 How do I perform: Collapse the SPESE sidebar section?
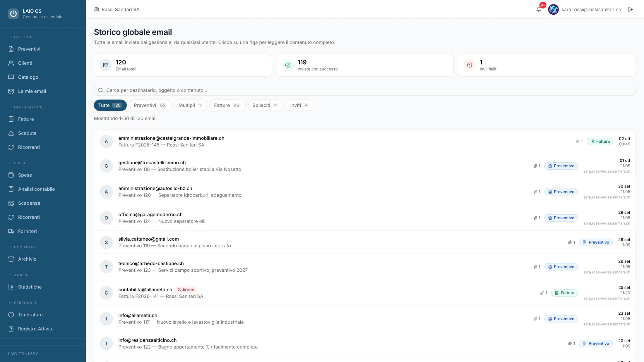point(17,163)
